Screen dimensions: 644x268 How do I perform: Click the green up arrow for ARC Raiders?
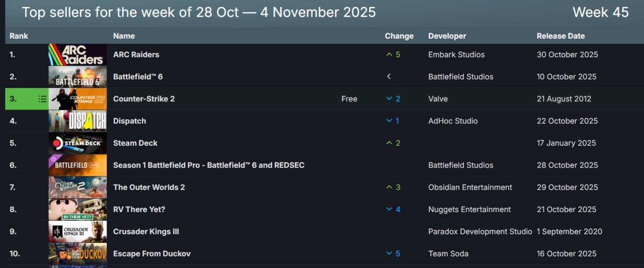pyautogui.click(x=389, y=55)
